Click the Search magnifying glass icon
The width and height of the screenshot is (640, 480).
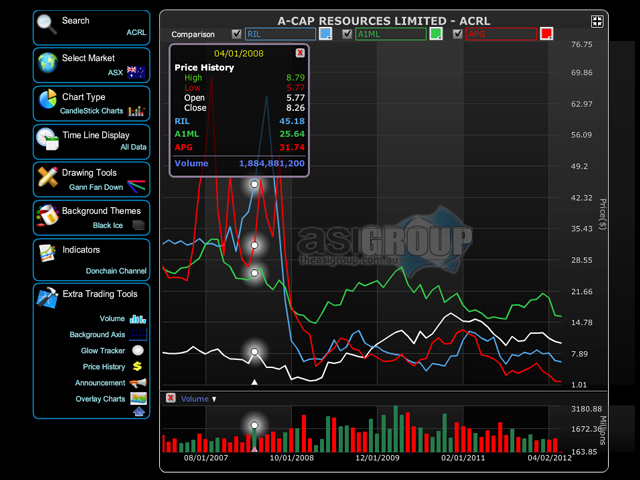click(47, 24)
